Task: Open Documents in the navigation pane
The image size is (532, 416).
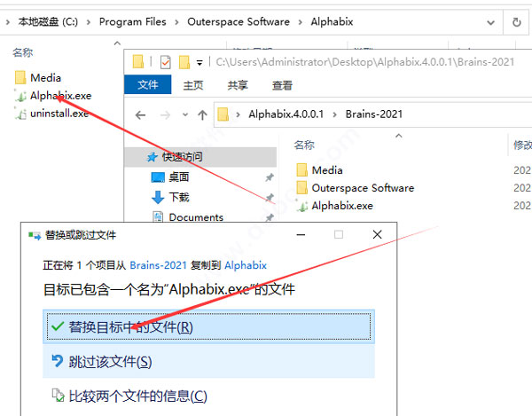Action: pos(196,217)
